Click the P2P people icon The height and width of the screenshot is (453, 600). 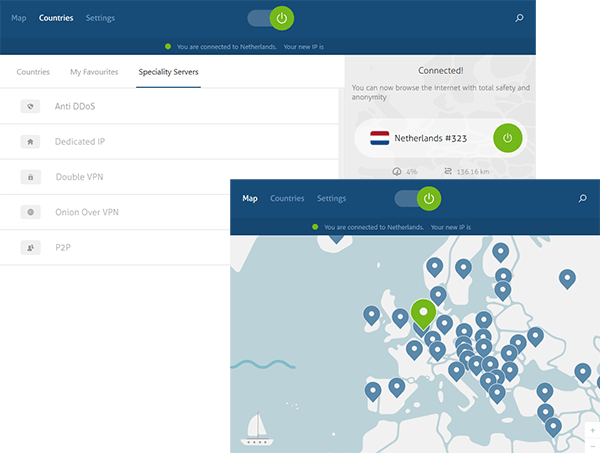tap(30, 248)
